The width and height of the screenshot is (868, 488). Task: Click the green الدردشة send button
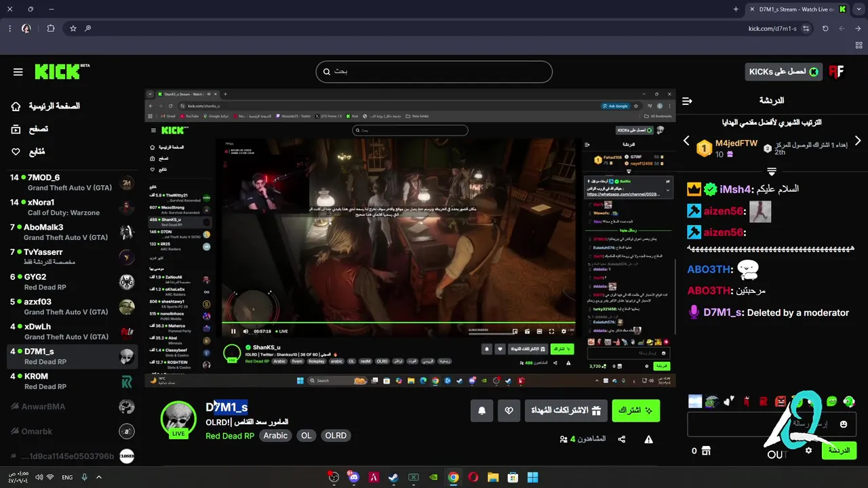tap(839, 451)
